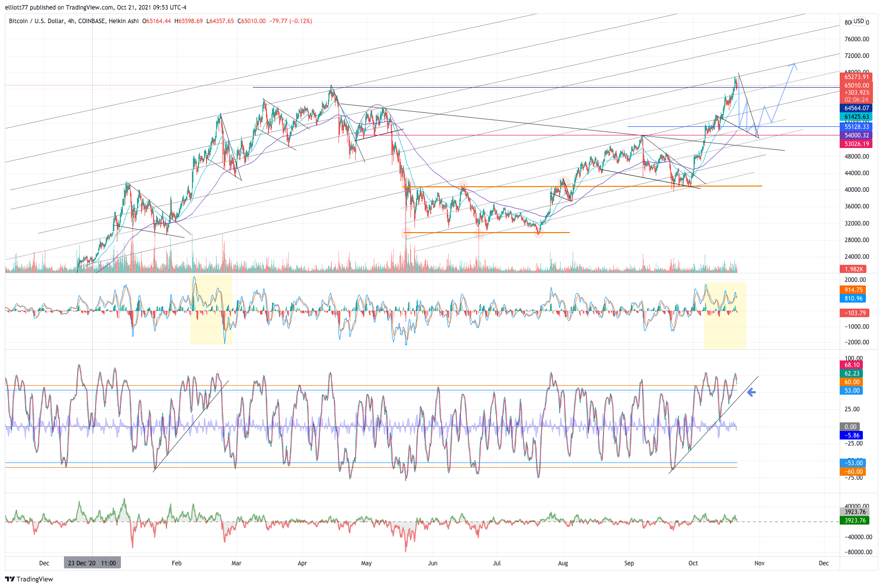
Task: Click the blue 810.96 indicator label
Action: (853, 299)
